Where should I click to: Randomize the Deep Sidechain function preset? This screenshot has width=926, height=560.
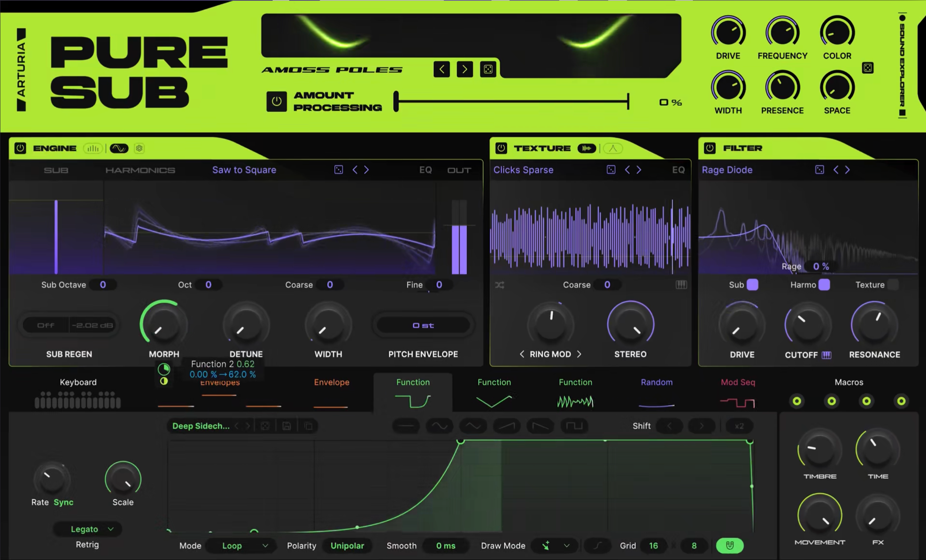(265, 426)
